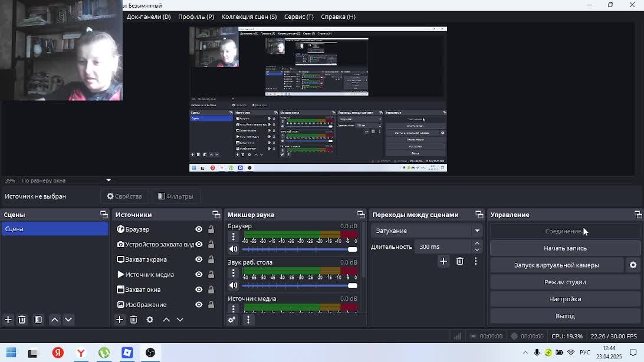Open source properties gear icon
Image resolution: width=644 pixels, height=362 pixels.
pos(150,320)
